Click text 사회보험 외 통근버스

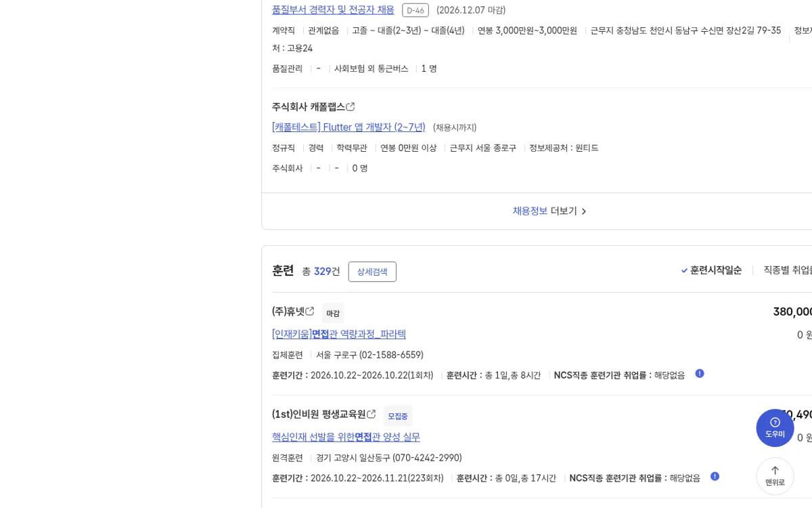click(x=371, y=68)
